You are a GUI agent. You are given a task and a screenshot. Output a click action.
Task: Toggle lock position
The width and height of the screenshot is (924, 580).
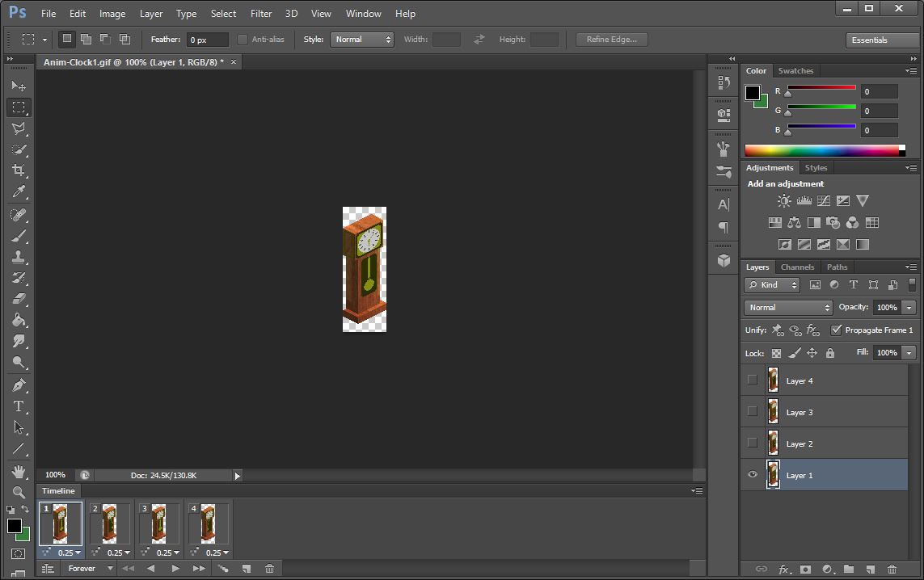click(x=812, y=353)
